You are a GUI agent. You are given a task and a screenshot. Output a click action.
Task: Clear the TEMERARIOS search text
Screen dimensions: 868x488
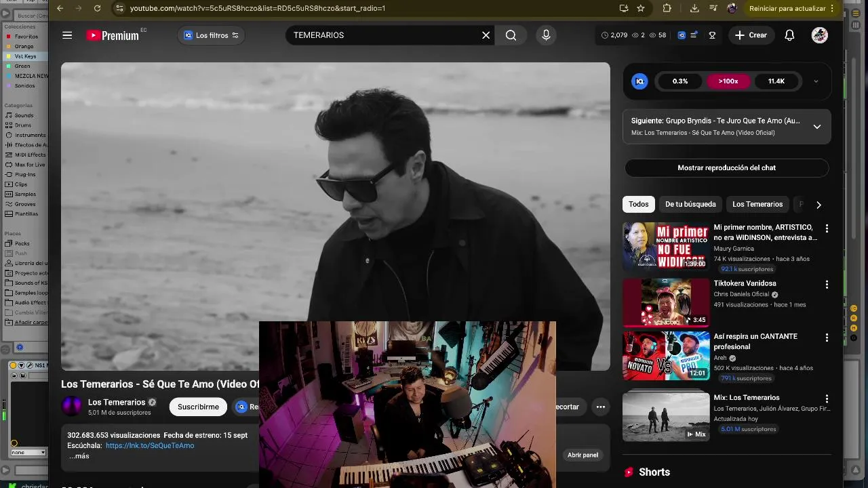[x=486, y=35]
